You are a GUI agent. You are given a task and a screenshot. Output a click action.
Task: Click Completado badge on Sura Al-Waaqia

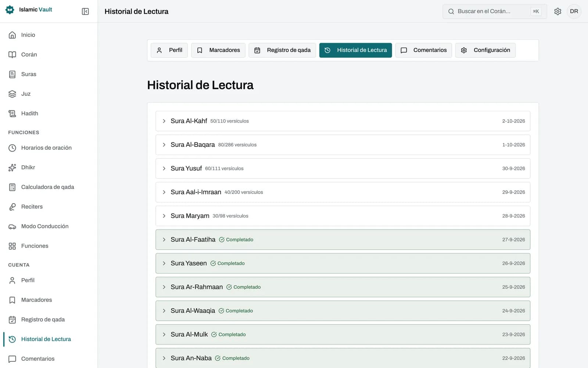click(236, 311)
